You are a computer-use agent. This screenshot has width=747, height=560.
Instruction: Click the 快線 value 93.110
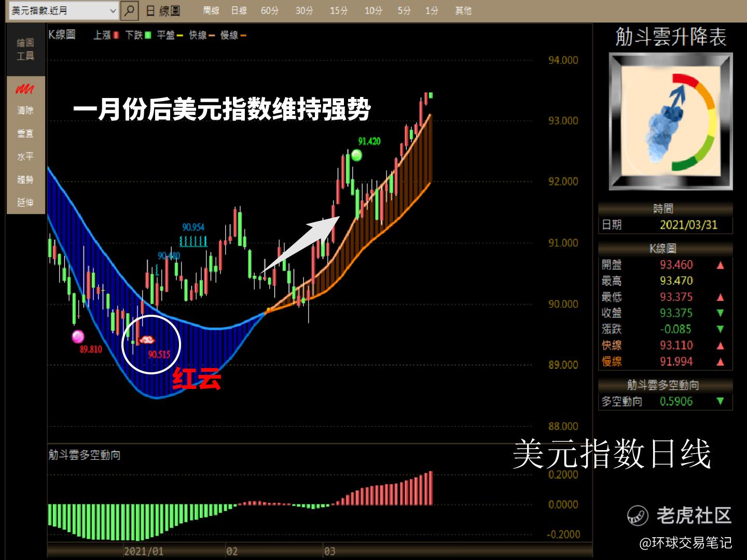coord(676,345)
